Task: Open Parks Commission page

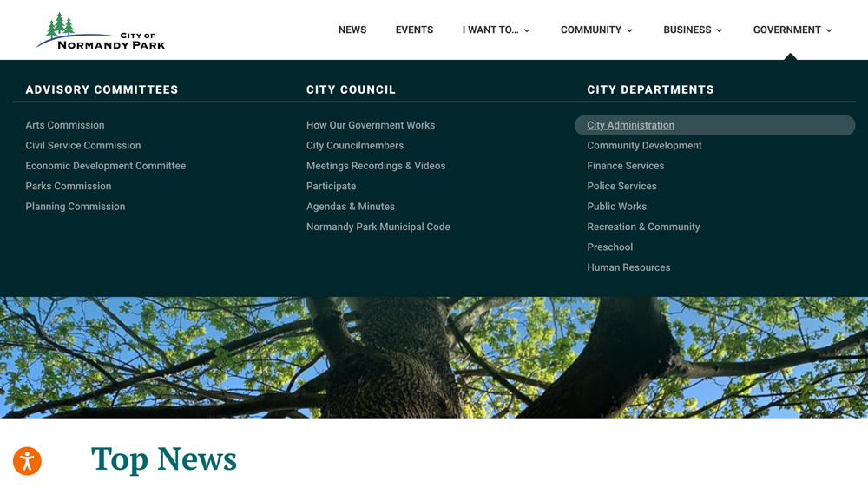Action: tap(68, 186)
